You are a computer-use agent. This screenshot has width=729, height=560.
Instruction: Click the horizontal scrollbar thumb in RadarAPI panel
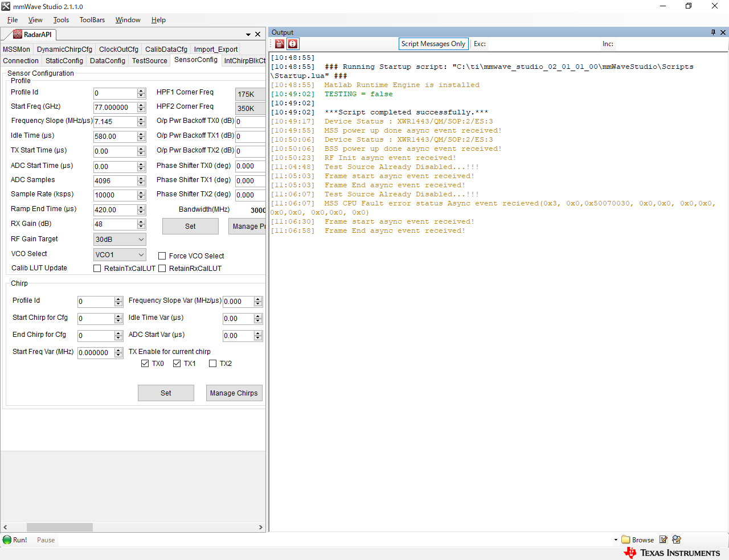[x=60, y=528]
